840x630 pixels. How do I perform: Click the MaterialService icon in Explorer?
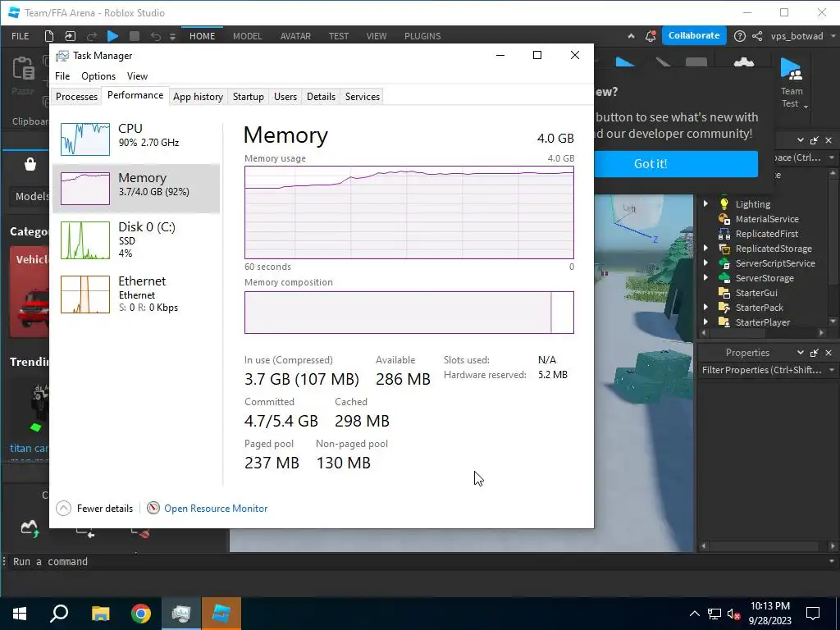pos(724,218)
